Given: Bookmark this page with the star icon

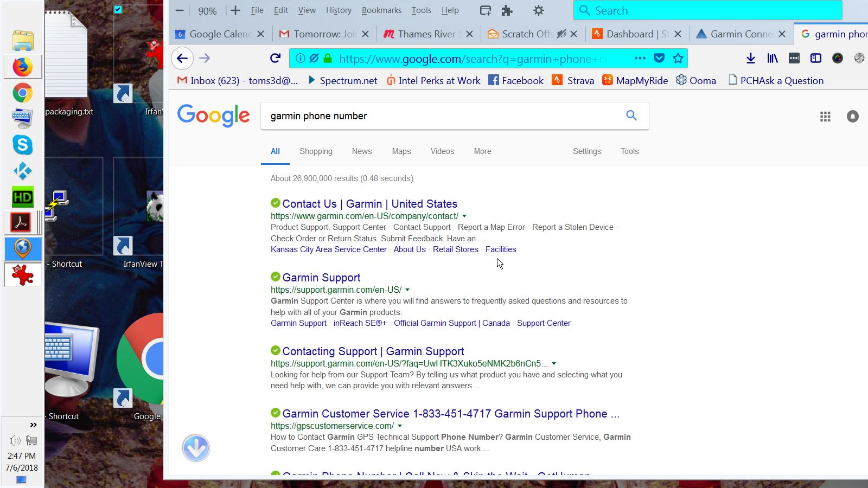Looking at the screenshot, I should (678, 58).
